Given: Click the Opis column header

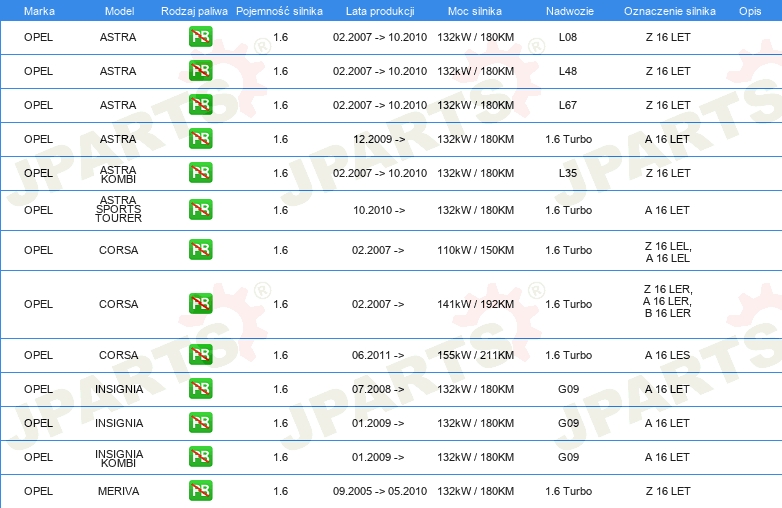Looking at the screenshot, I should coord(750,11).
